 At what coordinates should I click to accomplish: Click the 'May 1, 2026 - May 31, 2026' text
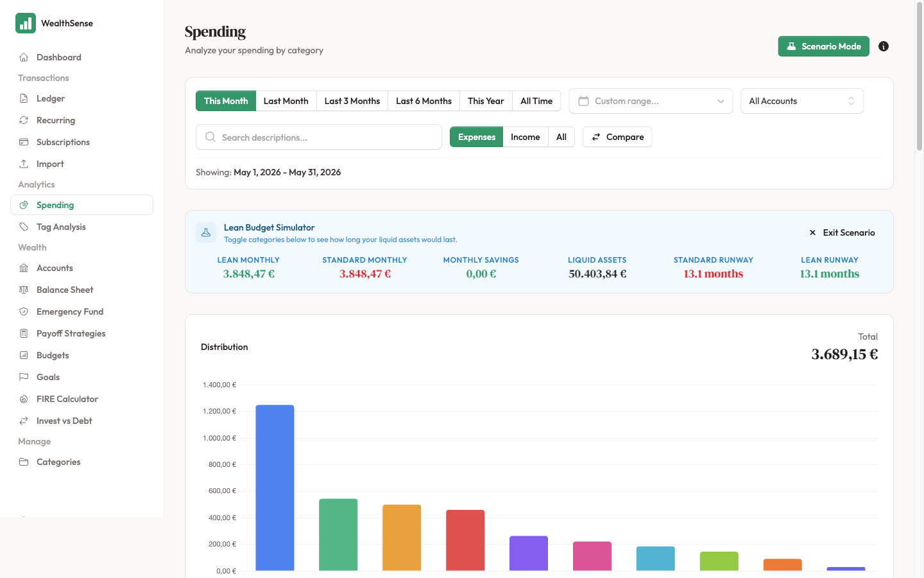tap(287, 172)
